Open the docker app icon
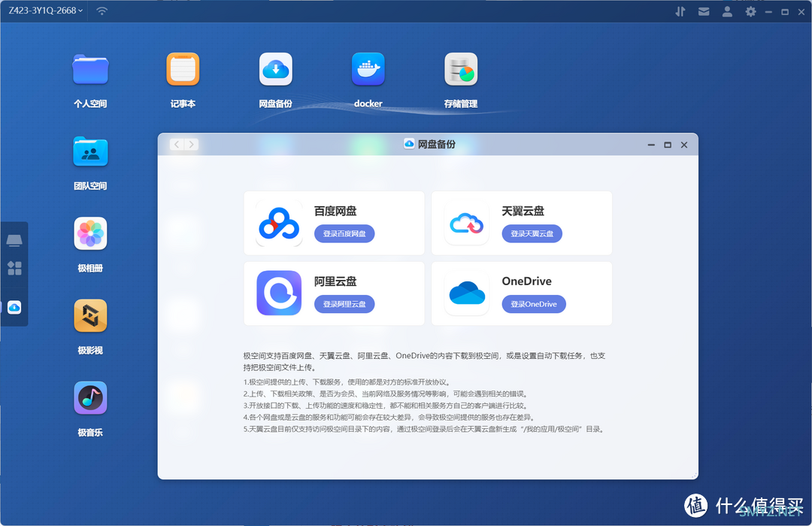 point(368,69)
